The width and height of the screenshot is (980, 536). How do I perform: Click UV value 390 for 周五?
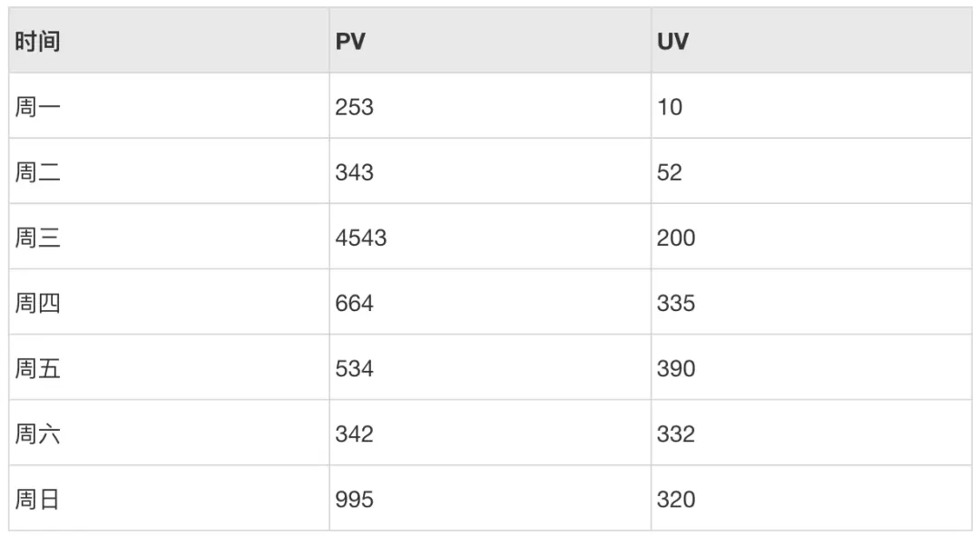pos(676,368)
